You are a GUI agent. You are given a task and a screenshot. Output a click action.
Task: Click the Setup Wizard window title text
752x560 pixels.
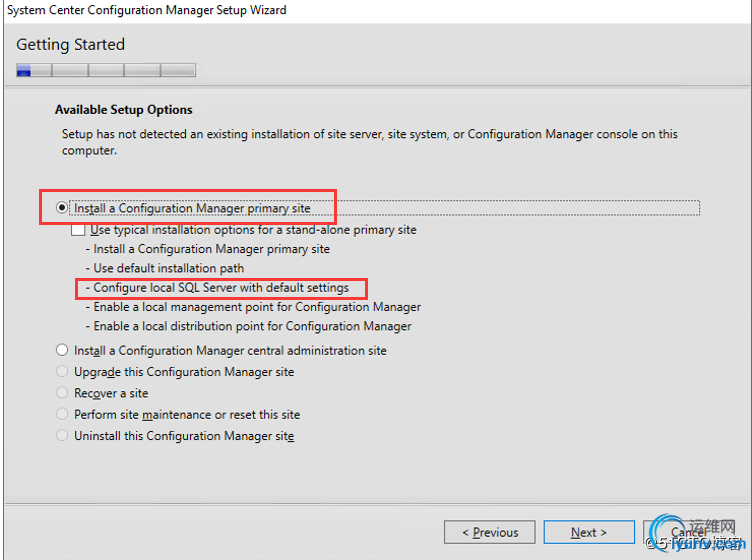tap(147, 10)
